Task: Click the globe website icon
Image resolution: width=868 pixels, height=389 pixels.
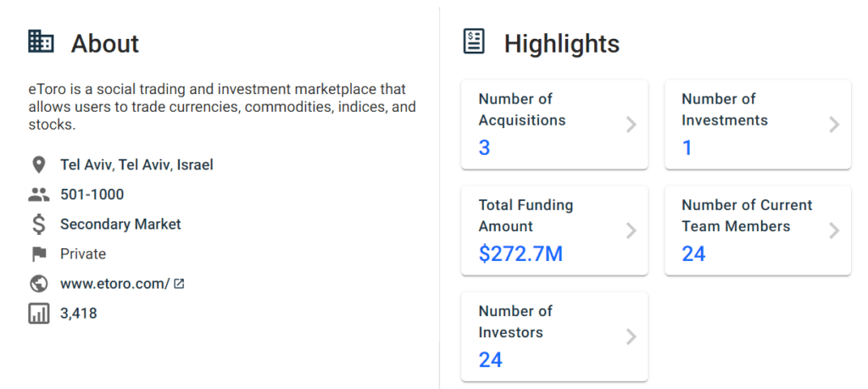Action: (x=38, y=284)
